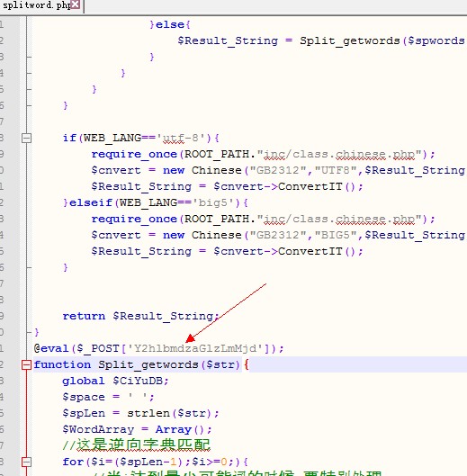Click the if(WEB_LANG=='utf-8'){ code line

tap(141, 139)
